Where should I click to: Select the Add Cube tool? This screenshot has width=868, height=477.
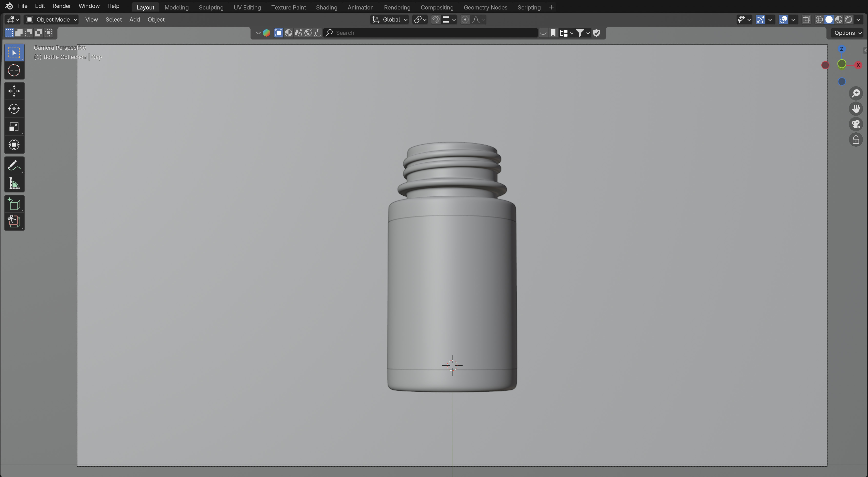point(14,204)
